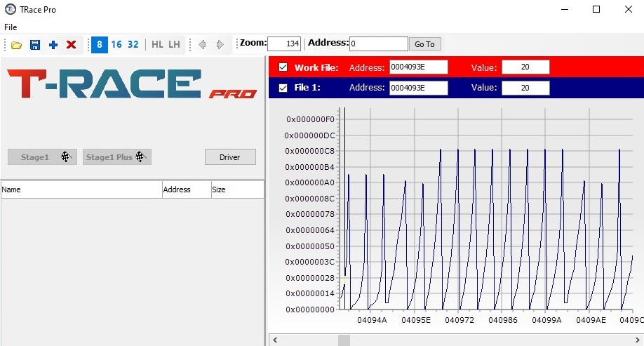Open a file with the folder icon
644x346 pixels.
click(16, 44)
